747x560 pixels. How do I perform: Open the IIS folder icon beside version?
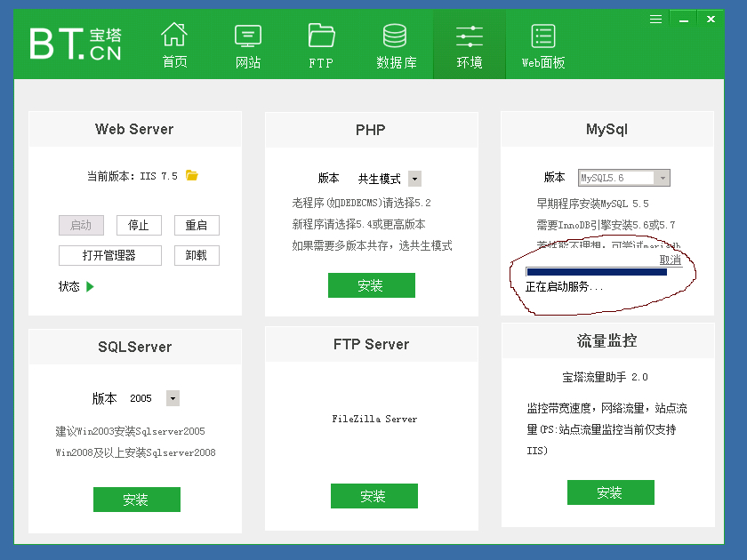point(191,176)
